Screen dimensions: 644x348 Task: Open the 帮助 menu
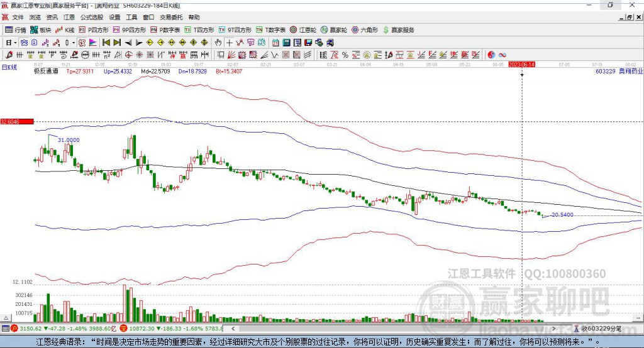click(194, 17)
